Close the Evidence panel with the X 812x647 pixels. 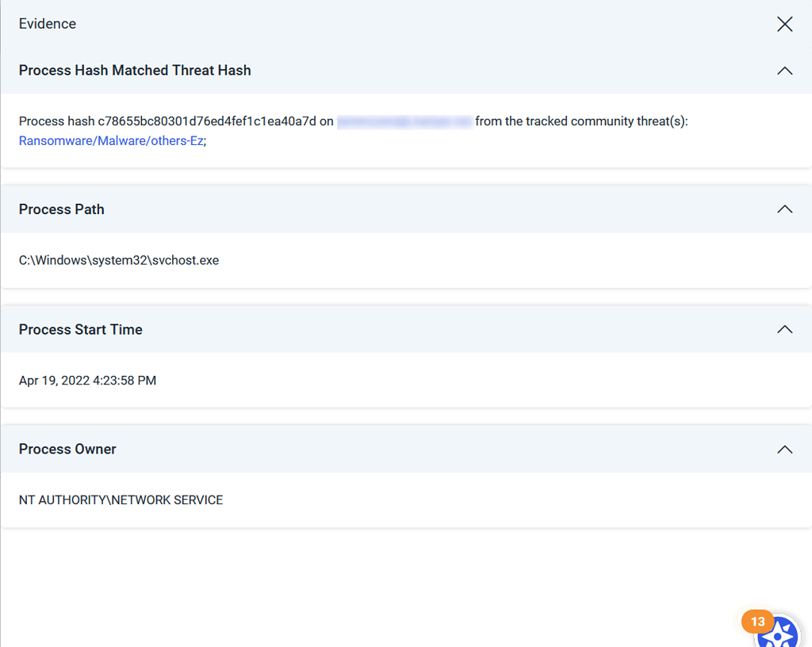(784, 24)
